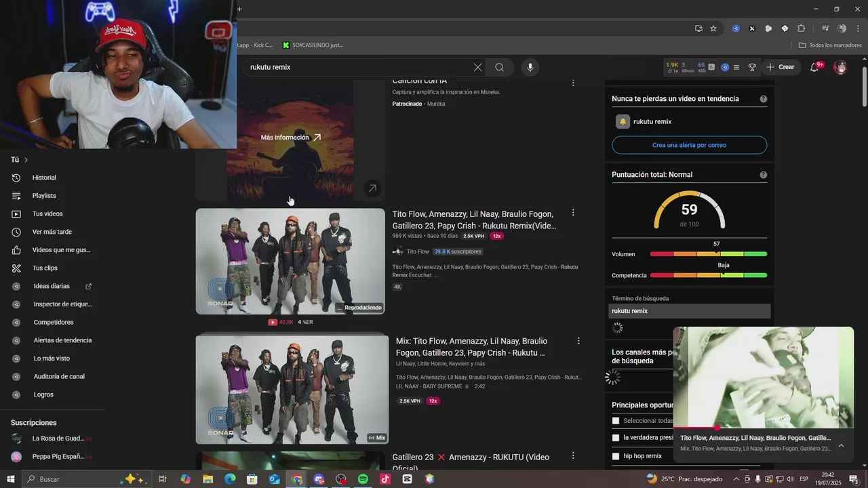Open the YouTube account avatar menu
The width and height of the screenshot is (868, 488).
841,67
